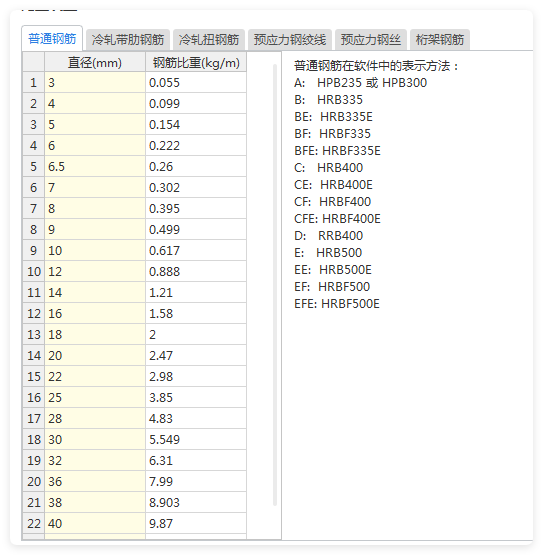543x555 pixels.
Task: Select weight cell 0.499
Action: (x=196, y=229)
